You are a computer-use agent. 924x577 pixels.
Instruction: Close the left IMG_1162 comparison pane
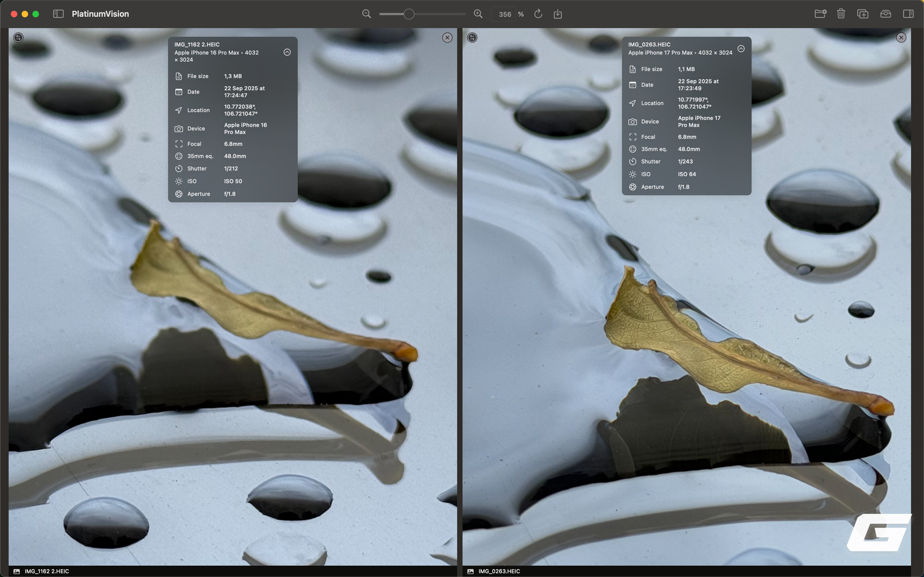(x=447, y=37)
